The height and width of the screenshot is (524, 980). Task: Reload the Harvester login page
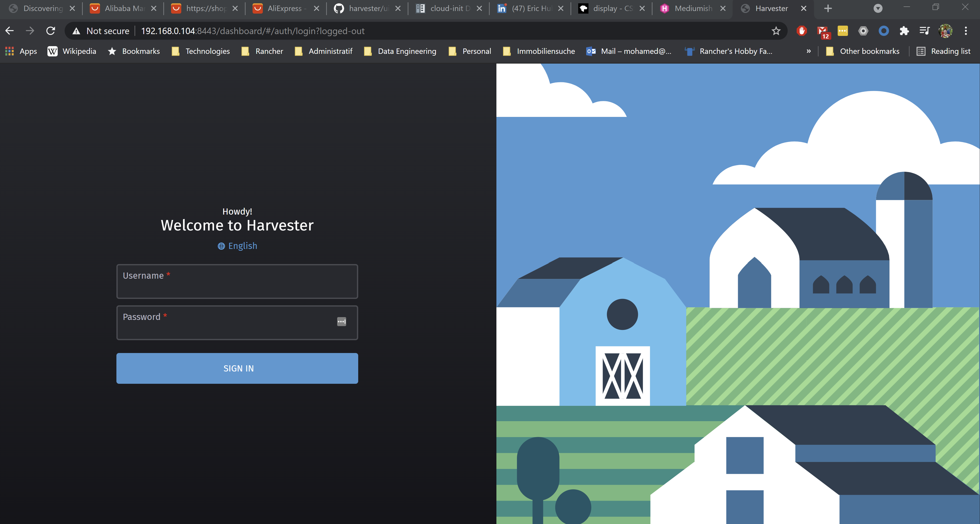click(51, 31)
